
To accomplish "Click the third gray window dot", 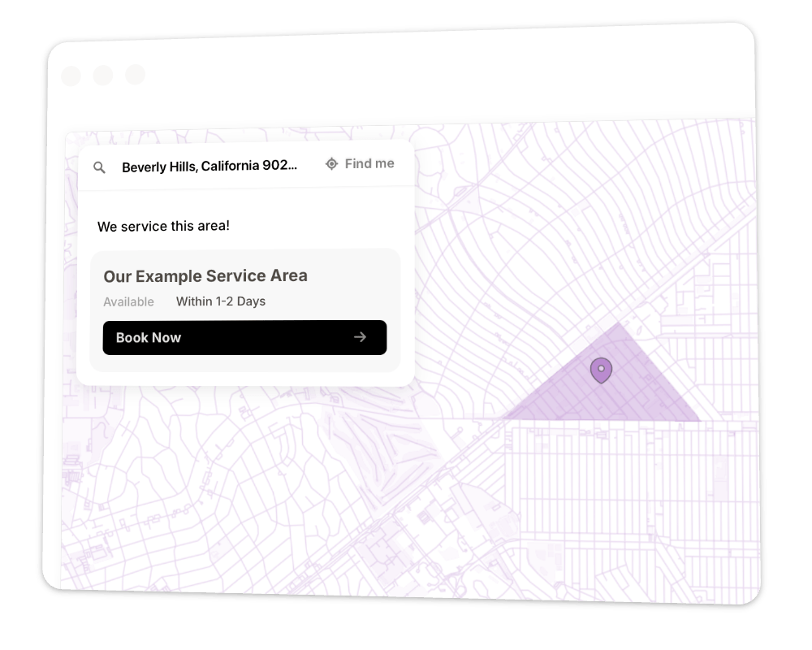I will (x=135, y=75).
